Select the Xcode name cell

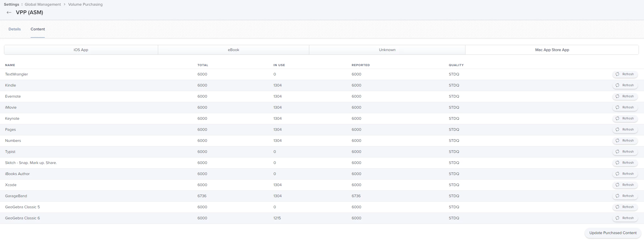[11, 185]
